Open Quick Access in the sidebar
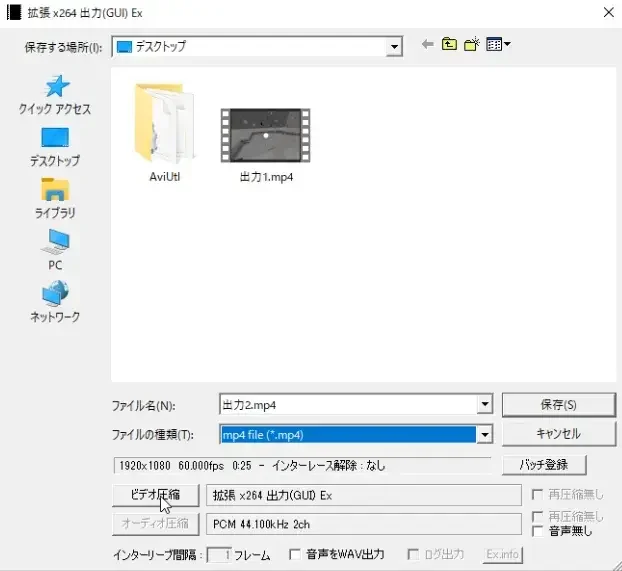 pos(55,96)
